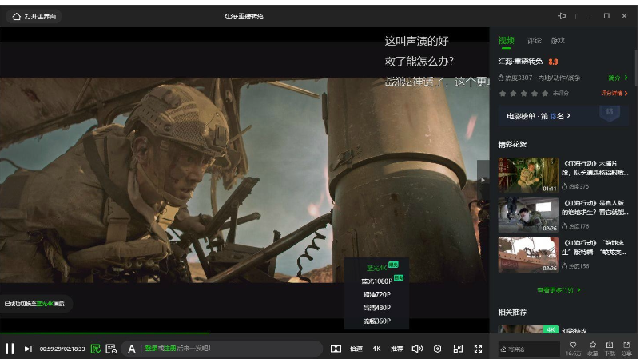This screenshot has height=359, width=644.
Task: Switch to mini player window mode
Action: [x=458, y=349]
